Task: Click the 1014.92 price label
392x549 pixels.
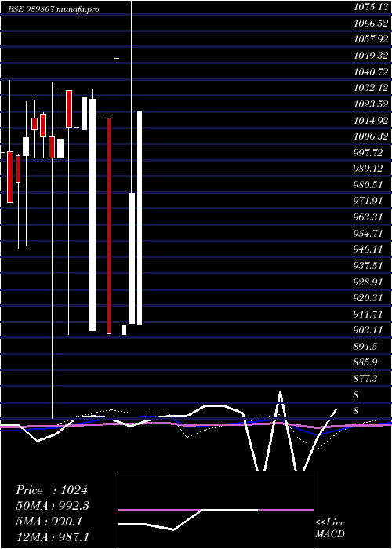Action: tap(371, 121)
